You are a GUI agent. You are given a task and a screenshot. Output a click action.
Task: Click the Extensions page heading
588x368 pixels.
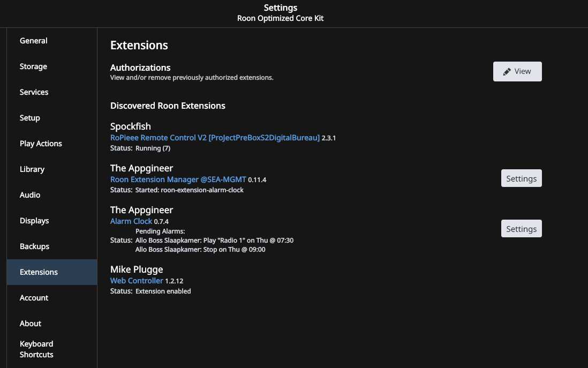(139, 46)
